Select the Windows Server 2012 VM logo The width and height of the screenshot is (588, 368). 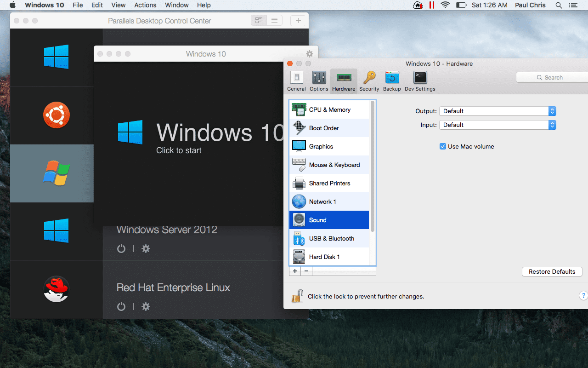tap(57, 230)
